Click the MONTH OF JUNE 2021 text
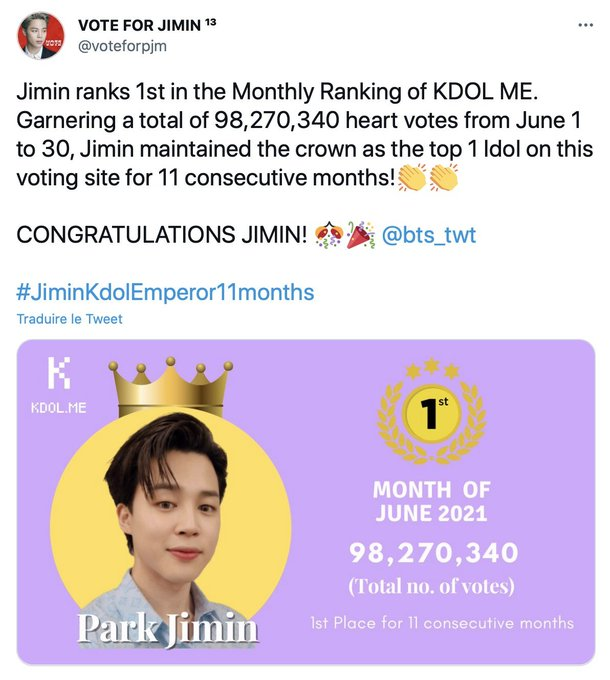 431,501
